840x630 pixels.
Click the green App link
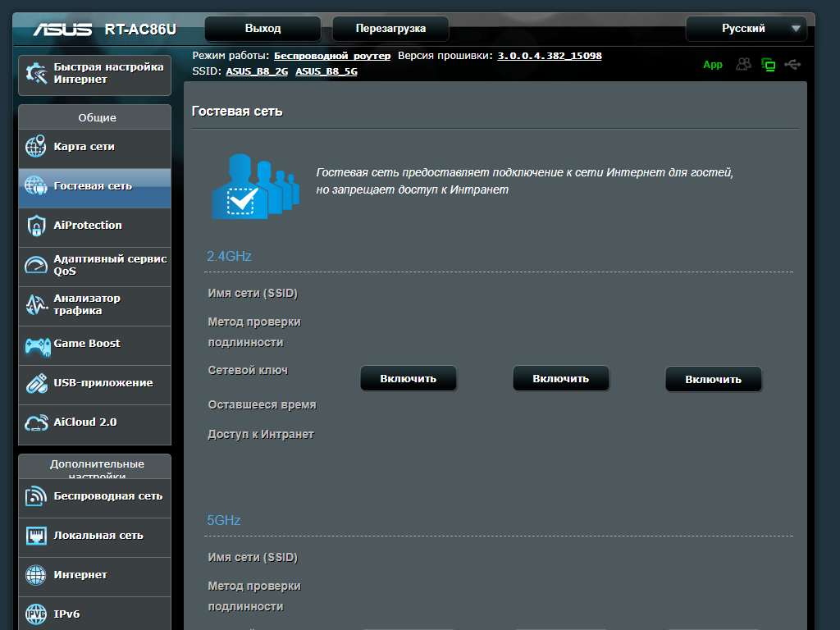[713, 65]
